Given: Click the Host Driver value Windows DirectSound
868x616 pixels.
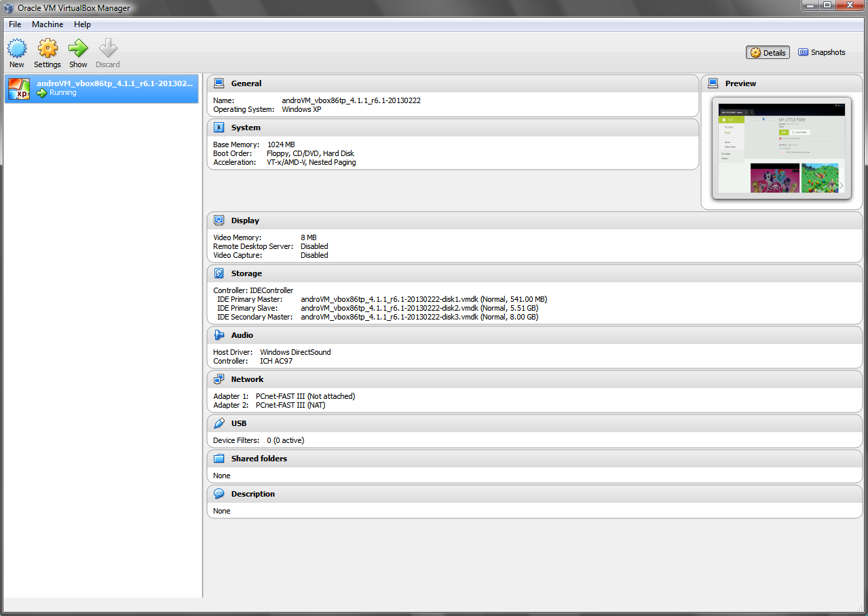Looking at the screenshot, I should (x=296, y=352).
